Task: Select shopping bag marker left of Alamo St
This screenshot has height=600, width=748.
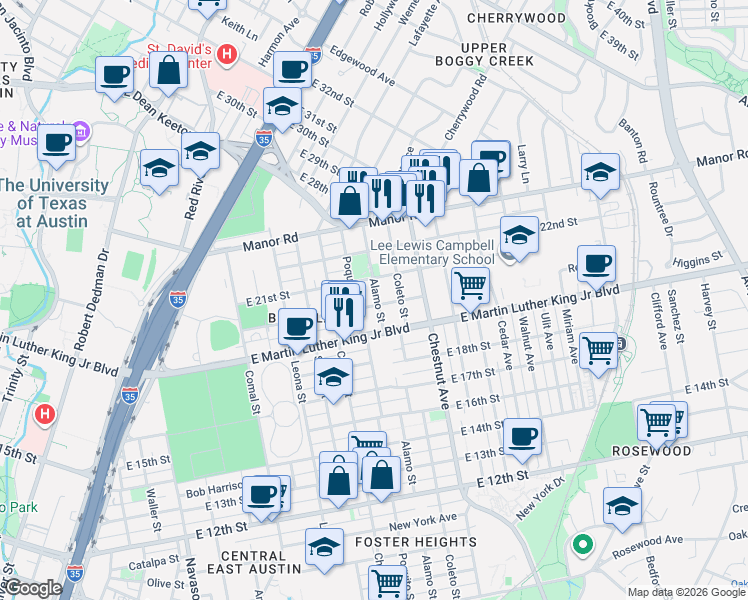Action: pyautogui.click(x=381, y=476)
